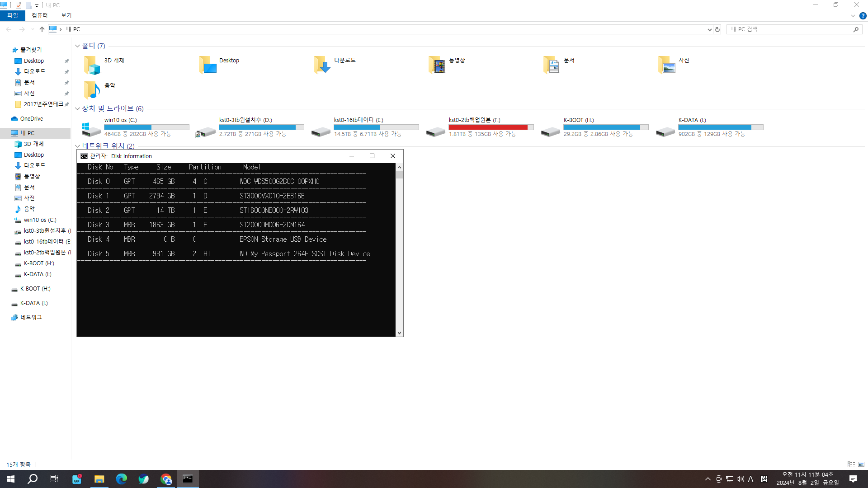Viewport: 868px width, 488px height.
Task: Minimize the Disk Information window
Action: (351, 156)
